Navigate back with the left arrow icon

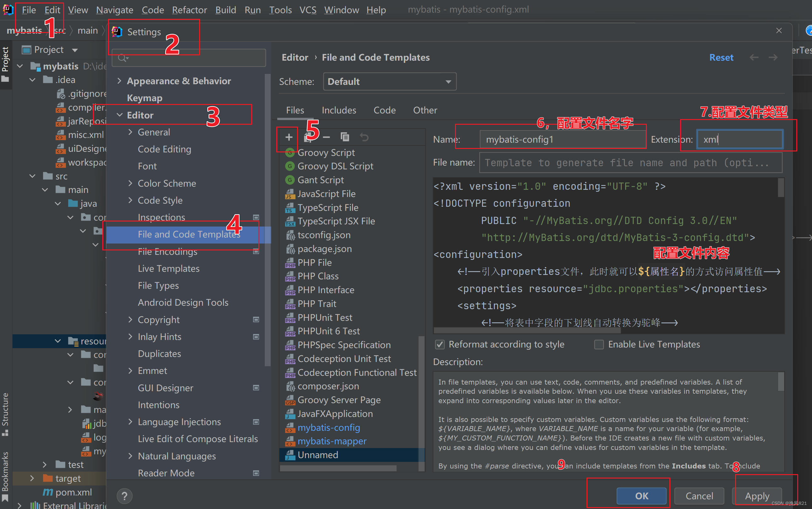pos(754,57)
